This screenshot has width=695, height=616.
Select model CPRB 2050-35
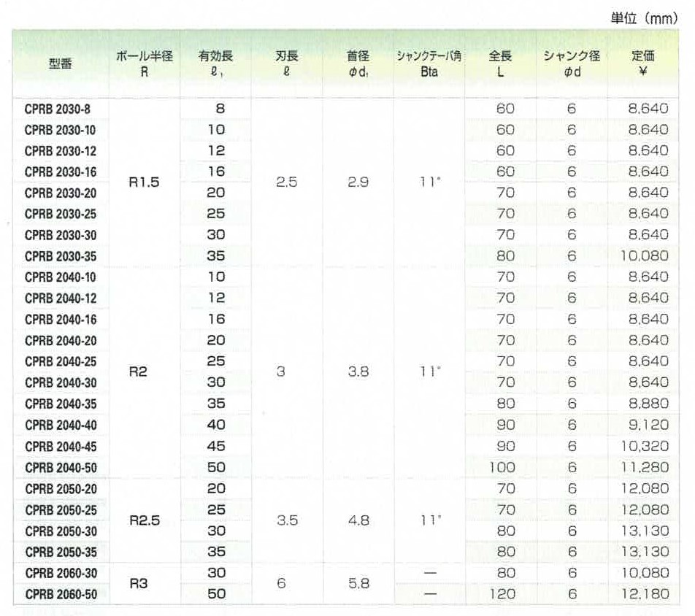[x=61, y=553]
